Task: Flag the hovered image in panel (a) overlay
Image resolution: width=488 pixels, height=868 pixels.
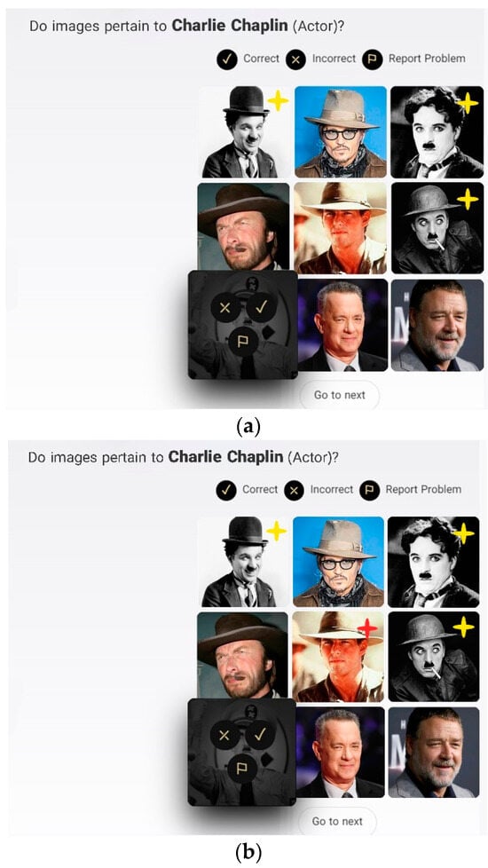Action: (243, 341)
